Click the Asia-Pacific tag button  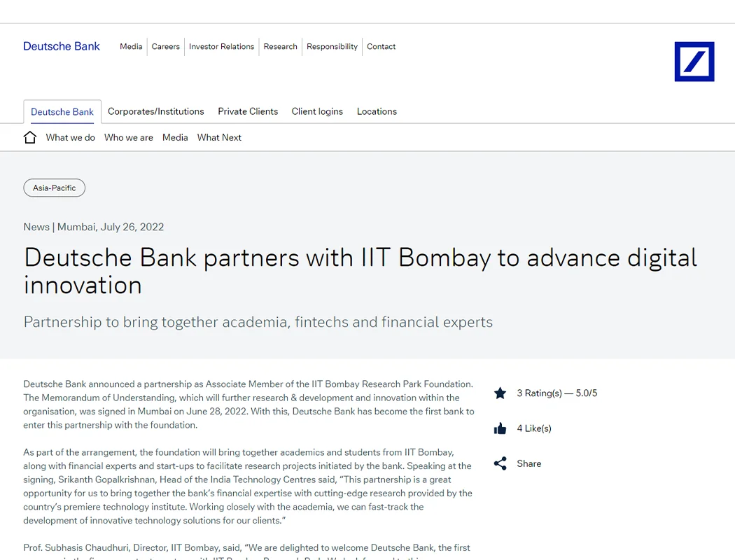(x=55, y=188)
